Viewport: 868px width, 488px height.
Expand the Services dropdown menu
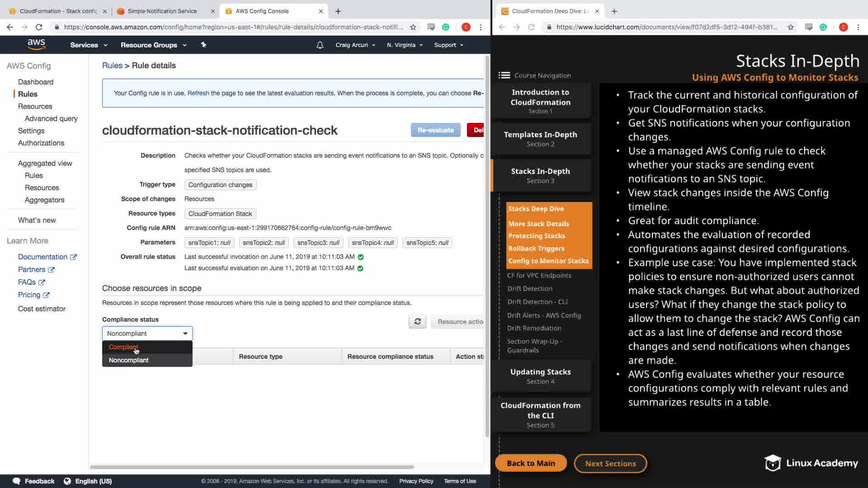89,45
